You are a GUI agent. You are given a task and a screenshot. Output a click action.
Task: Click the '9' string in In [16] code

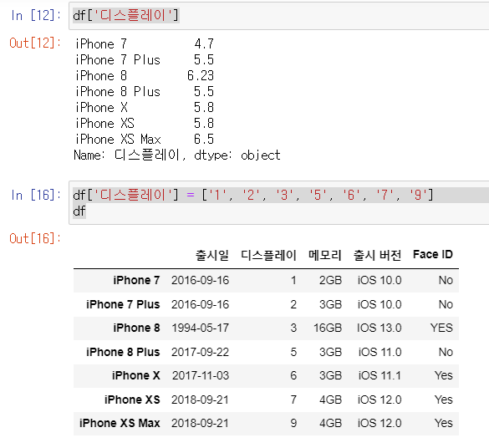pyautogui.click(x=418, y=196)
